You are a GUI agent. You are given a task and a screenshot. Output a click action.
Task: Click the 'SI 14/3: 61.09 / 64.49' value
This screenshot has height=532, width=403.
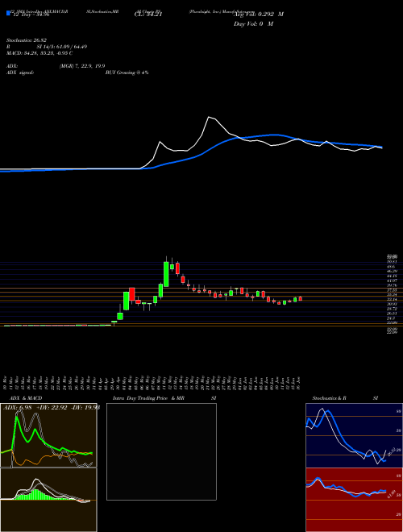coord(62,47)
